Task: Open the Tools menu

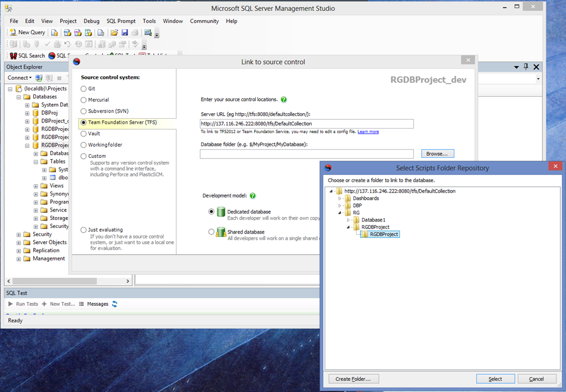Action: 149,21
